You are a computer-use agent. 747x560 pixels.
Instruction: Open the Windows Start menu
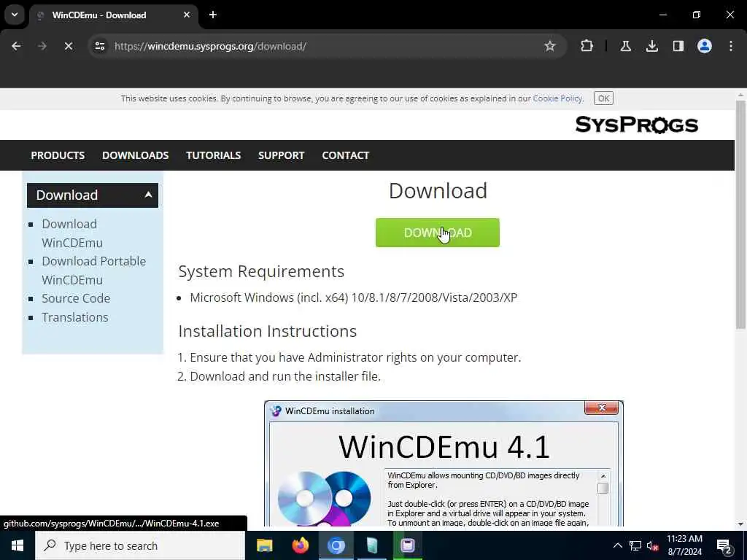18,545
